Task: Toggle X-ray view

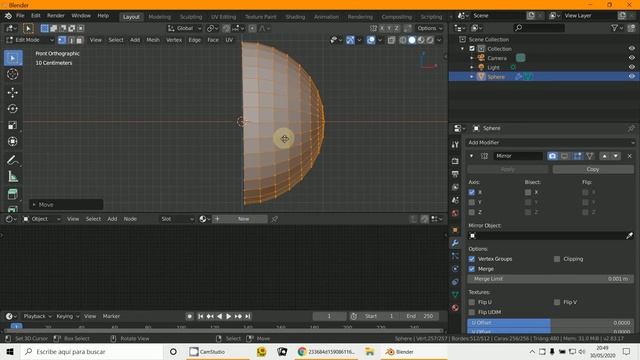Action: 391,40
